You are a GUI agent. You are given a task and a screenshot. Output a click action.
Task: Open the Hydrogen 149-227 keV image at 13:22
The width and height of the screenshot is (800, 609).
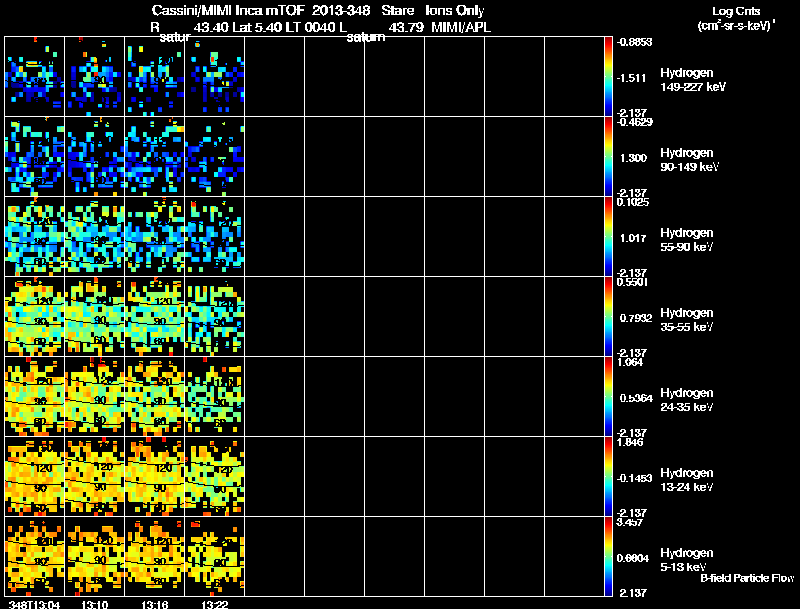click(x=215, y=77)
